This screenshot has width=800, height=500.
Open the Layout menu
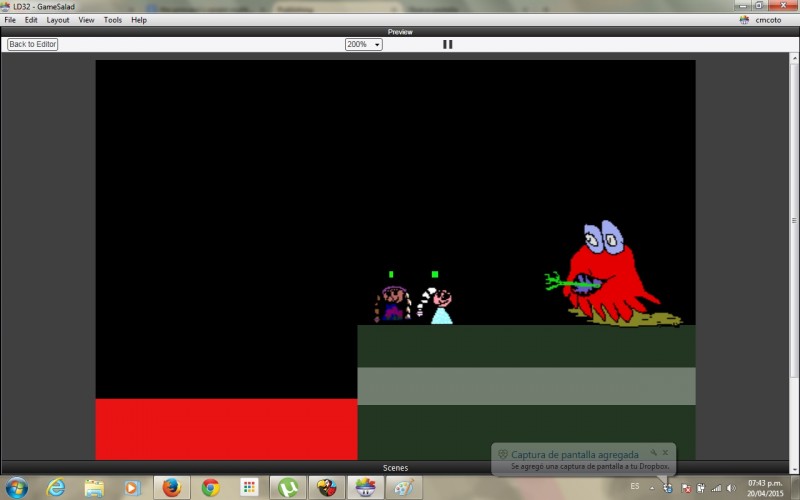58,20
